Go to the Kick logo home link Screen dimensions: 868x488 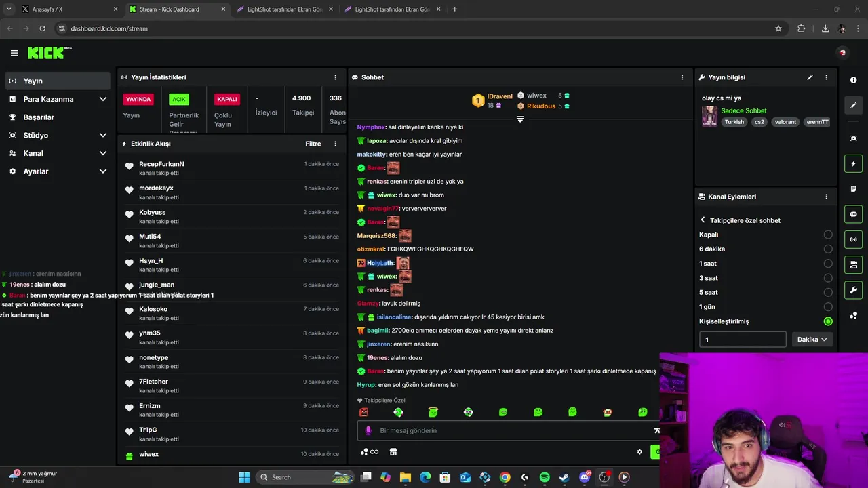coord(49,53)
